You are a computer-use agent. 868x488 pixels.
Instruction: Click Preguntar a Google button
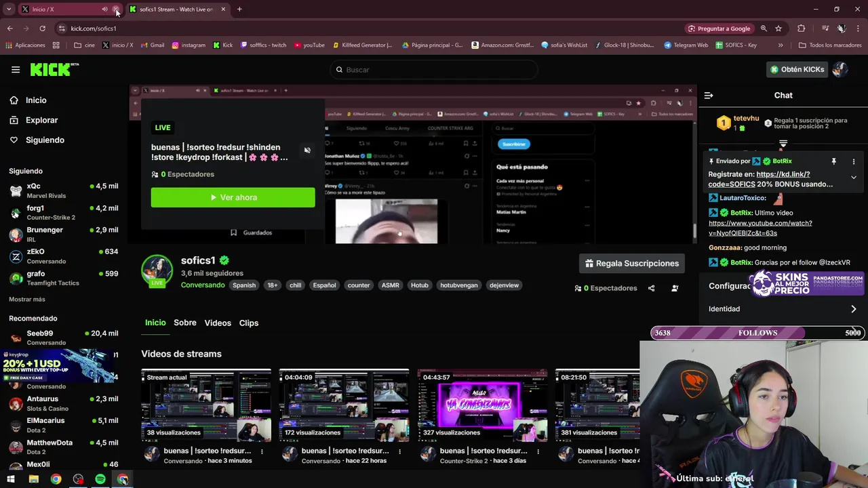click(x=719, y=28)
